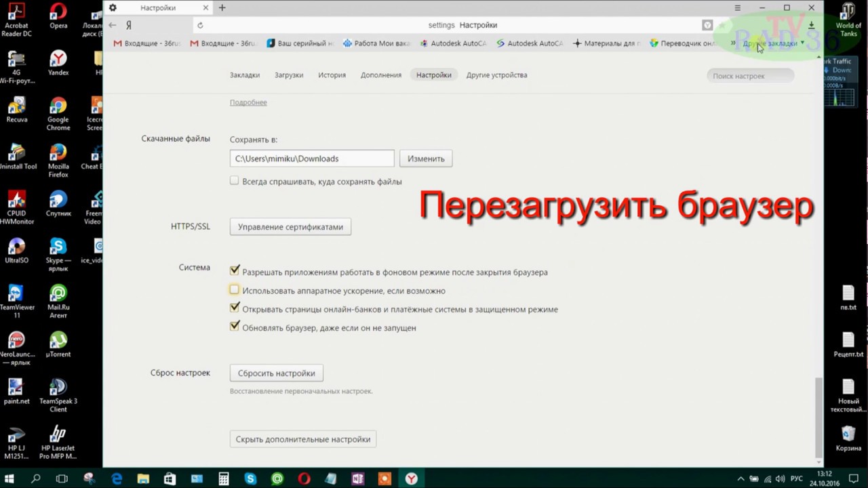Viewport: 868px width, 488px height.
Task: Go back with the browser back arrow
Action: point(113,25)
